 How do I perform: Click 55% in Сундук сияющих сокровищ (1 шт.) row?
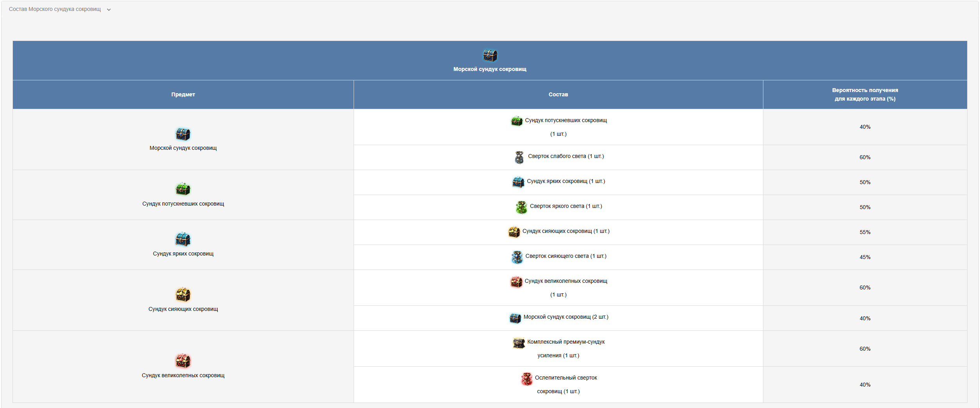865,232
